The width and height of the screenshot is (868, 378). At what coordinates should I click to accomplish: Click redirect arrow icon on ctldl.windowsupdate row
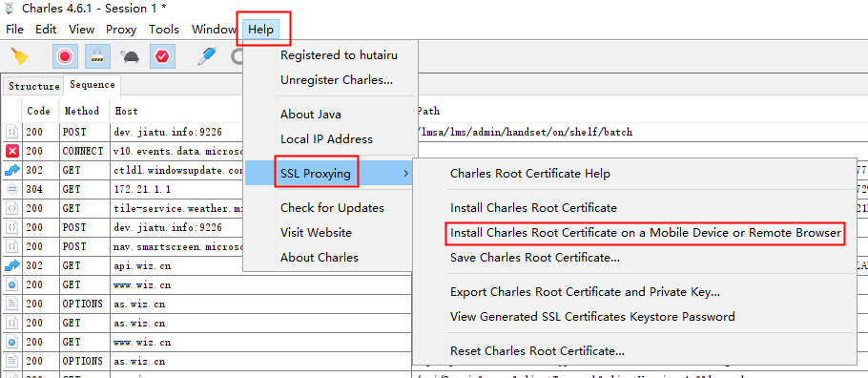point(12,170)
